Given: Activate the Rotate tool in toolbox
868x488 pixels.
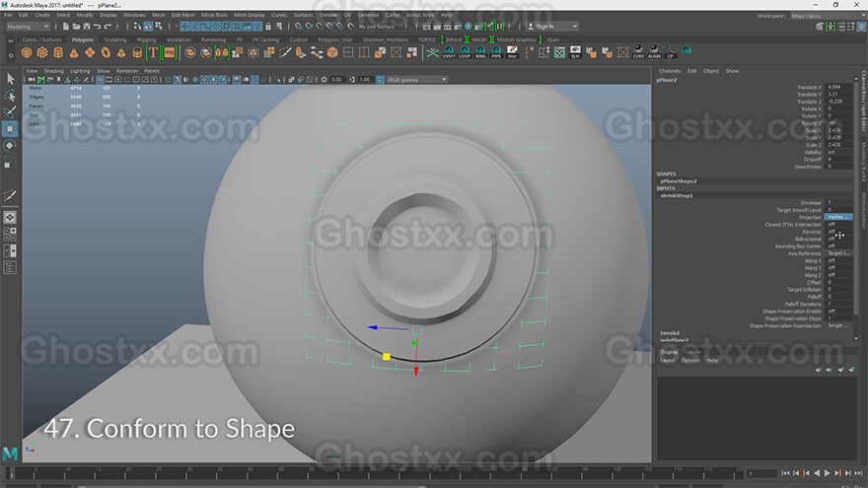Looking at the screenshot, I should click(10, 146).
